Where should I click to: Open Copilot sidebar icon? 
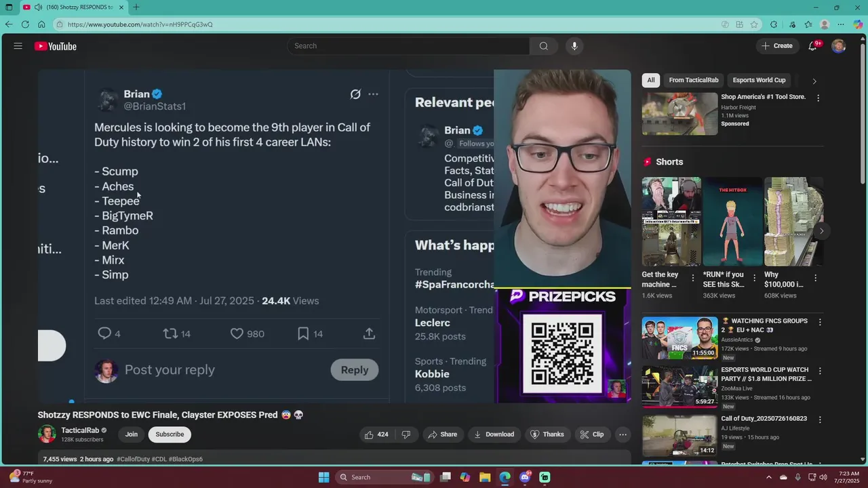(x=858, y=24)
